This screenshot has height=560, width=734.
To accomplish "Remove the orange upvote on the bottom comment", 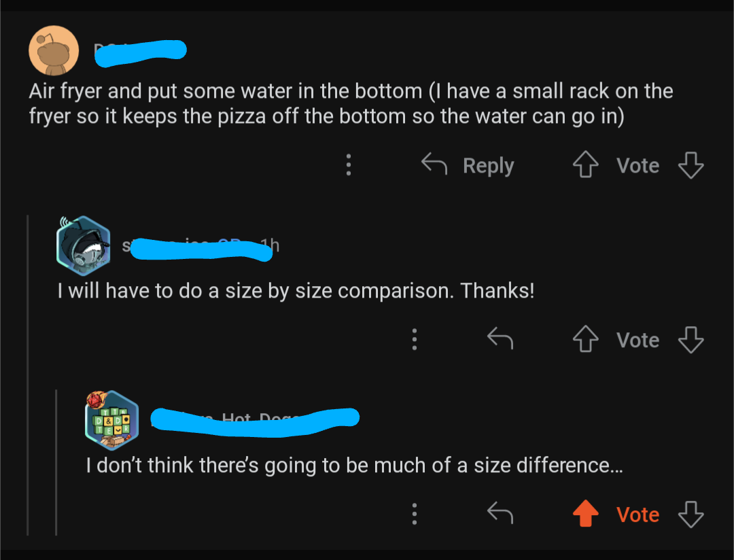I will pyautogui.click(x=585, y=514).
